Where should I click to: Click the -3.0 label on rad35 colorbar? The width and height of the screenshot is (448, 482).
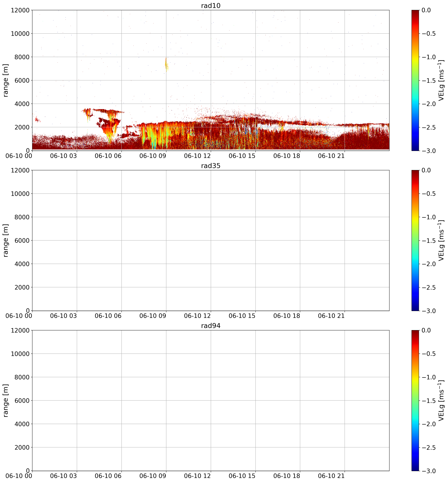click(428, 311)
